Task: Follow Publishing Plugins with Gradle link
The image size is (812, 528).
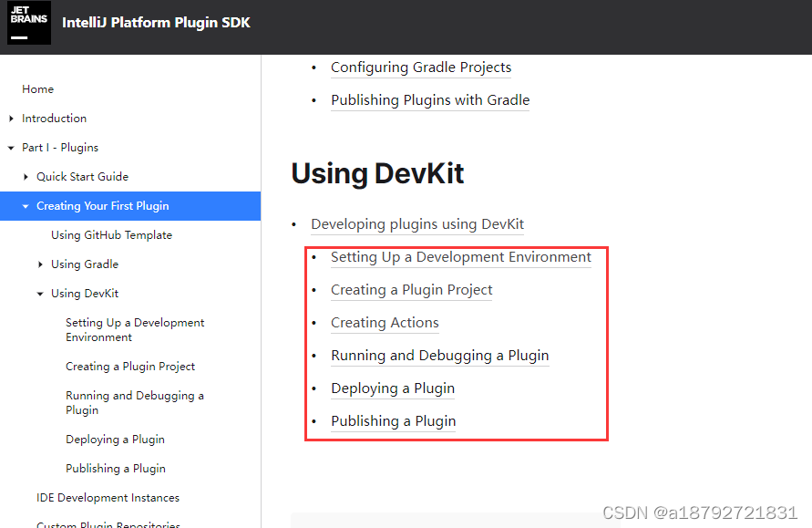Action: coord(430,100)
